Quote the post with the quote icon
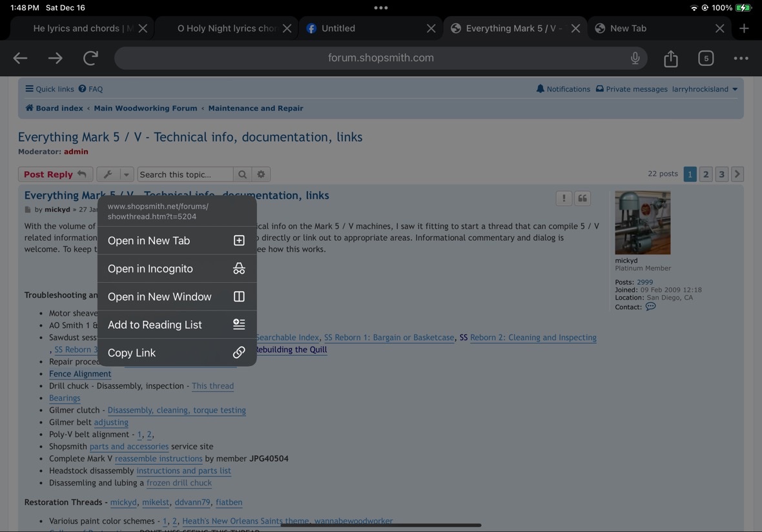Screen dimensions: 762x532 point(582,198)
